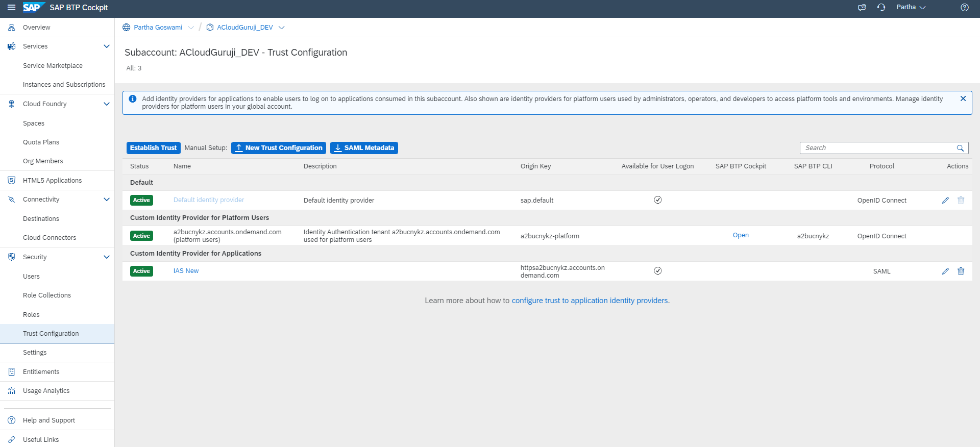Close the information banner
Image resolution: width=980 pixels, height=447 pixels.
[x=963, y=98]
